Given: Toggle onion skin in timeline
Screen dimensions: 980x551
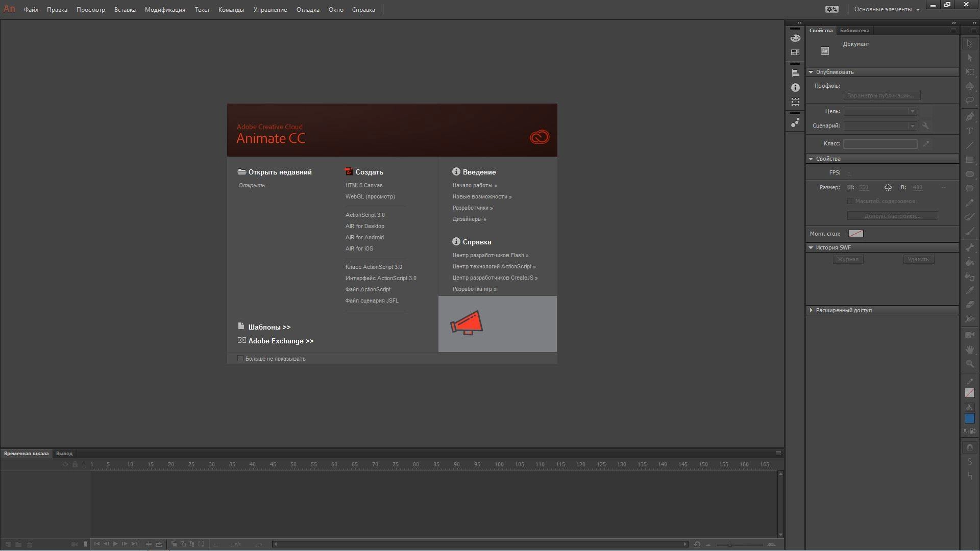Looking at the screenshot, I should point(174,544).
